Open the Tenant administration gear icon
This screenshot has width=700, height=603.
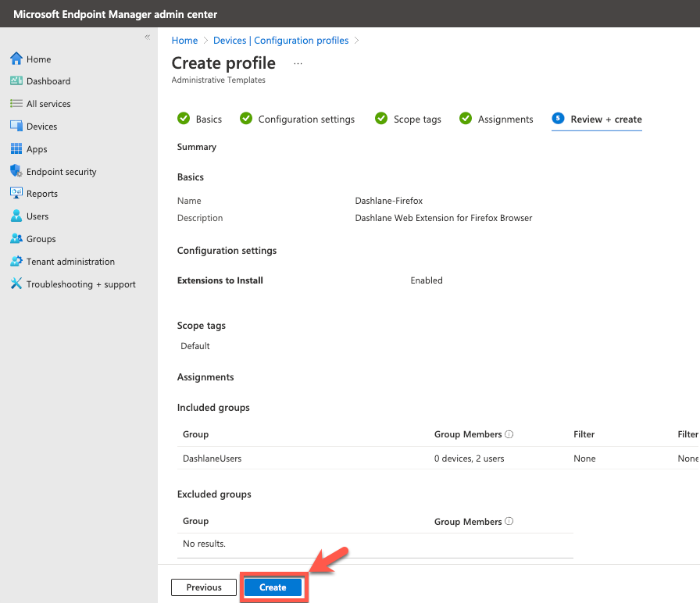click(x=16, y=261)
